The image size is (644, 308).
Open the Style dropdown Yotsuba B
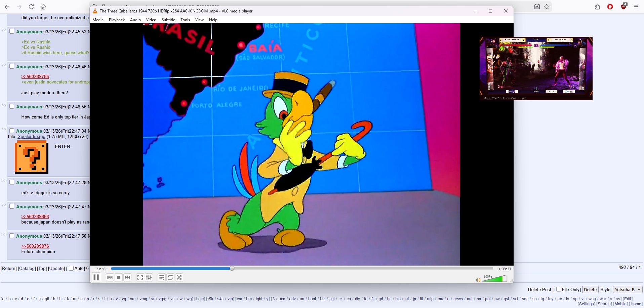pos(628,289)
